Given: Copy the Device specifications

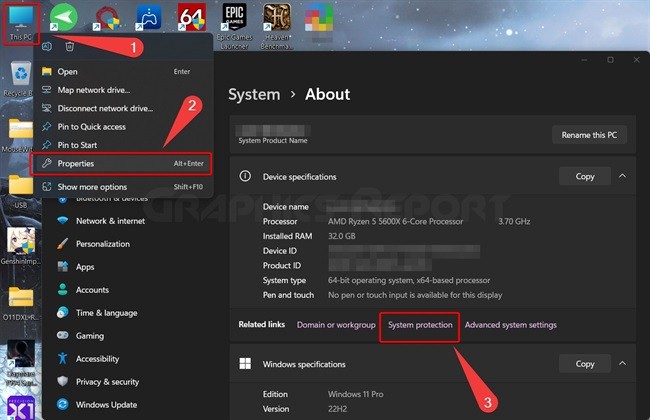Looking at the screenshot, I should point(585,176).
